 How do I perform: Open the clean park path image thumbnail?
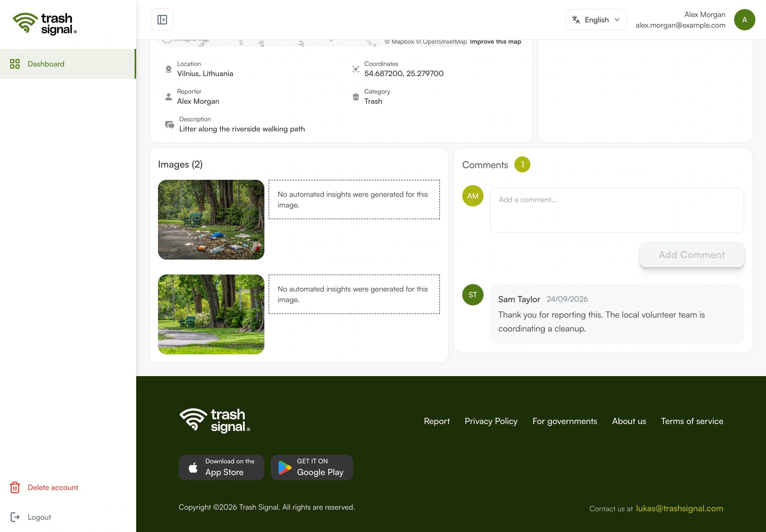pos(211,314)
